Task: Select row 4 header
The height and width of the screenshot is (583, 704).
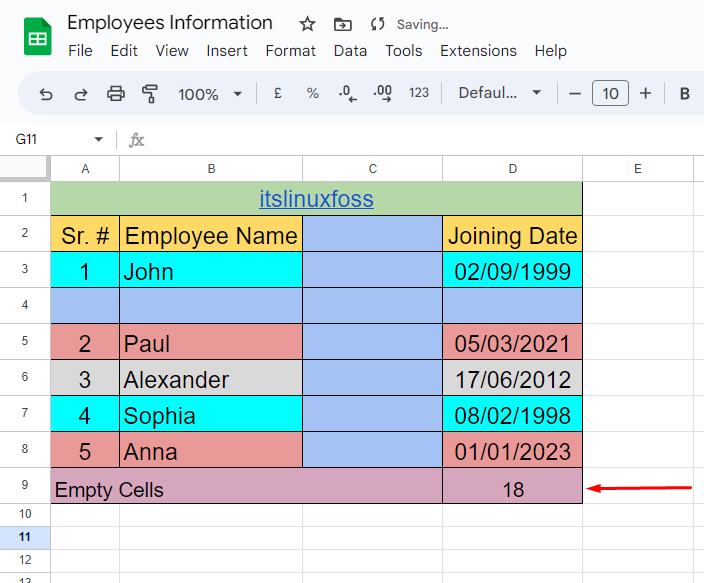Action: pyautogui.click(x=25, y=305)
